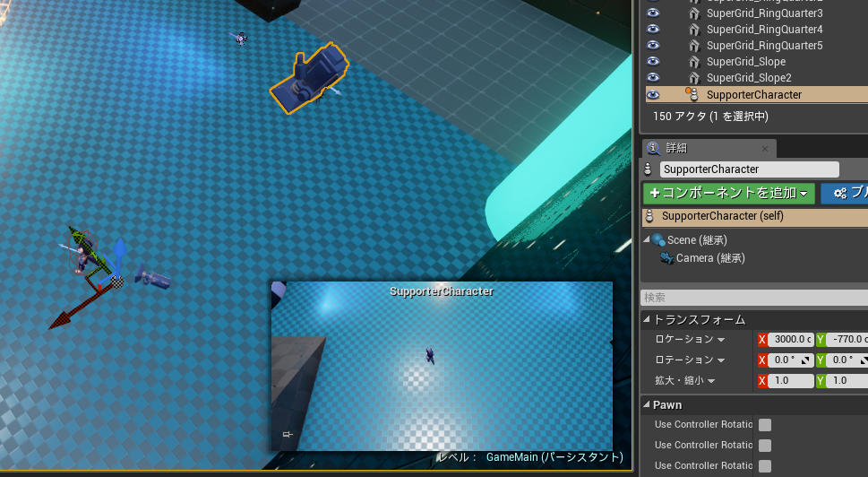Select the orange-outlined blue vehicle actor in viewport

click(309, 79)
